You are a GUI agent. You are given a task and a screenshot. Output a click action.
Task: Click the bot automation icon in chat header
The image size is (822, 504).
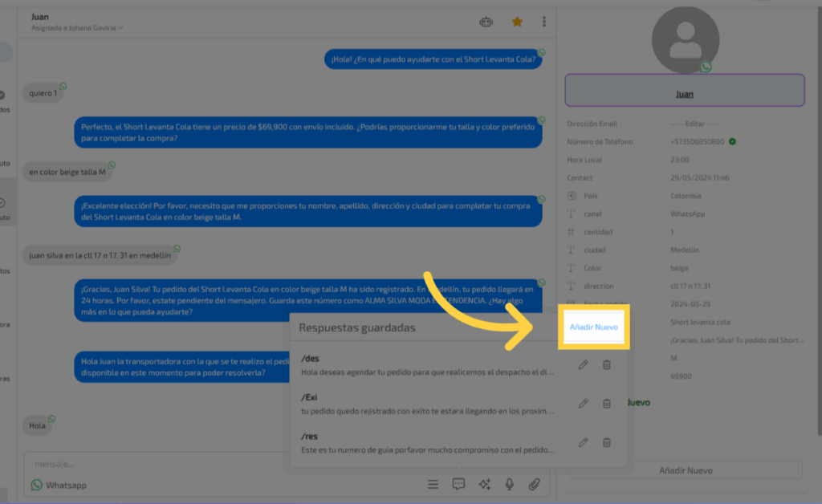(x=486, y=22)
